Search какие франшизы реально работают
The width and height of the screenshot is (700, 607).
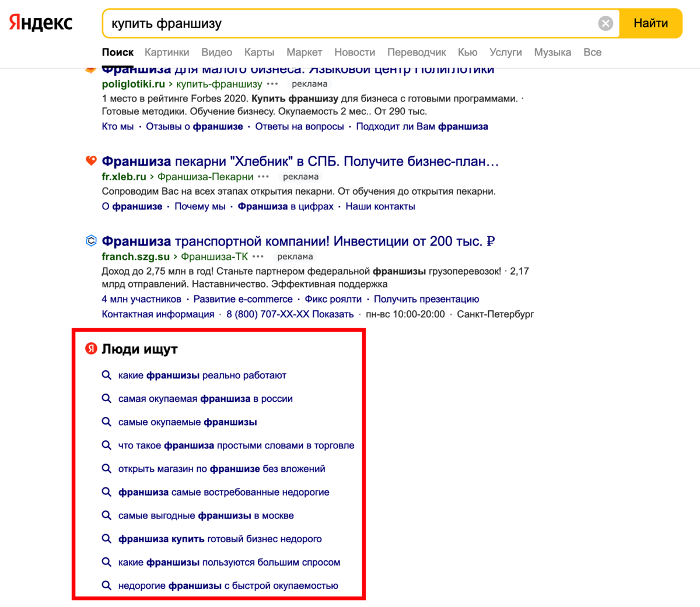coord(202,376)
